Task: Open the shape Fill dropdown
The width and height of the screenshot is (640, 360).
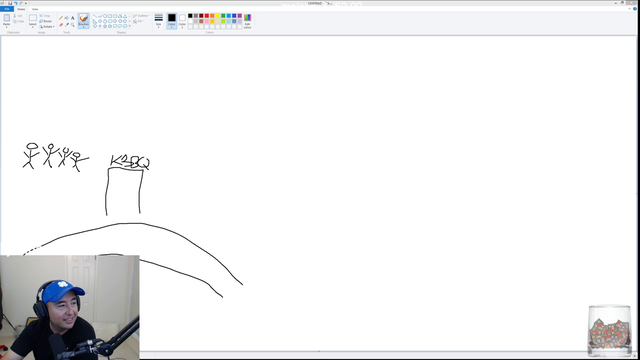Action: coord(138,21)
